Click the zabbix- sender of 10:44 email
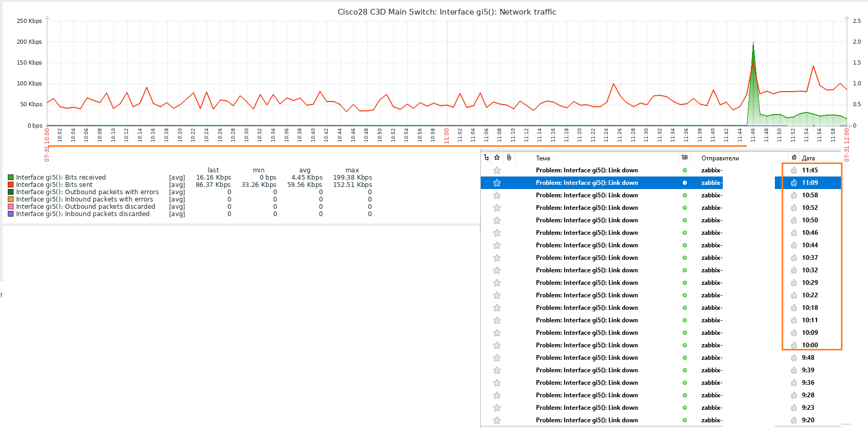Image resolution: width=868 pixels, height=428 pixels. coord(711,245)
